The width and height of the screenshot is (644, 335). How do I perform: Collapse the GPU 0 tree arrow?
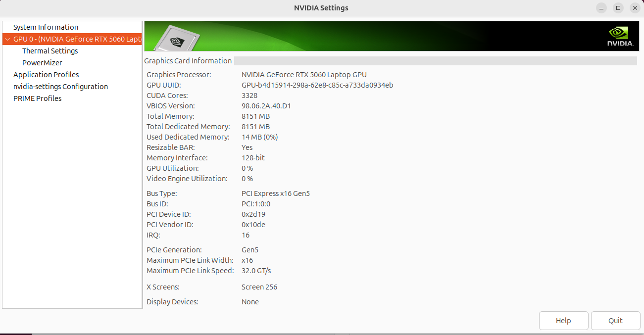7,39
